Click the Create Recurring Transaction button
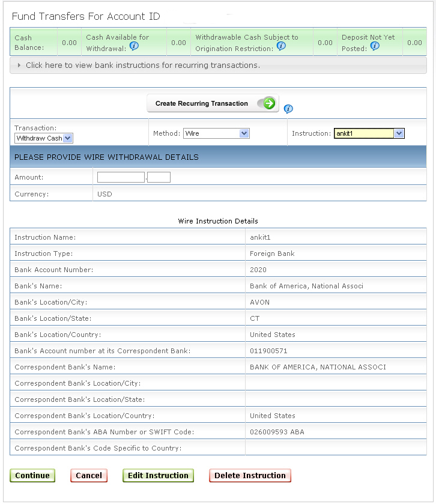Viewport: 436px width, 504px height. click(x=213, y=103)
